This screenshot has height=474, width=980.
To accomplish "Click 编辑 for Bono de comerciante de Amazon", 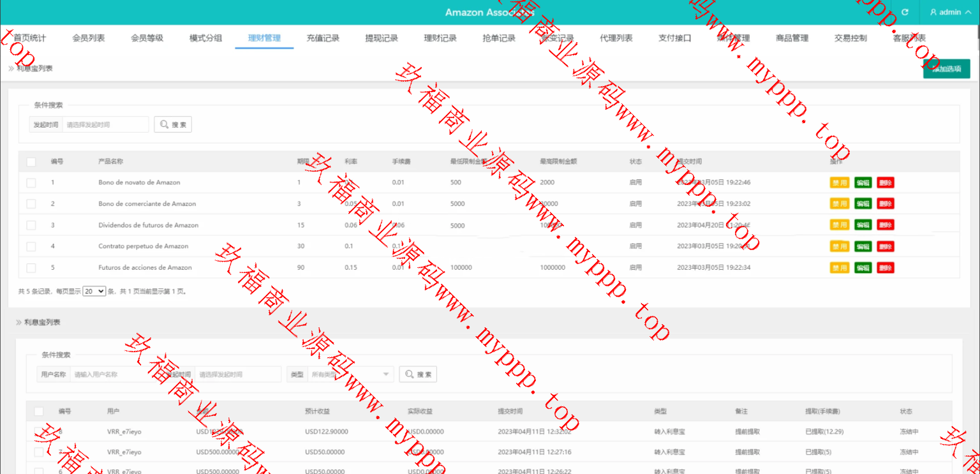I will 863,204.
